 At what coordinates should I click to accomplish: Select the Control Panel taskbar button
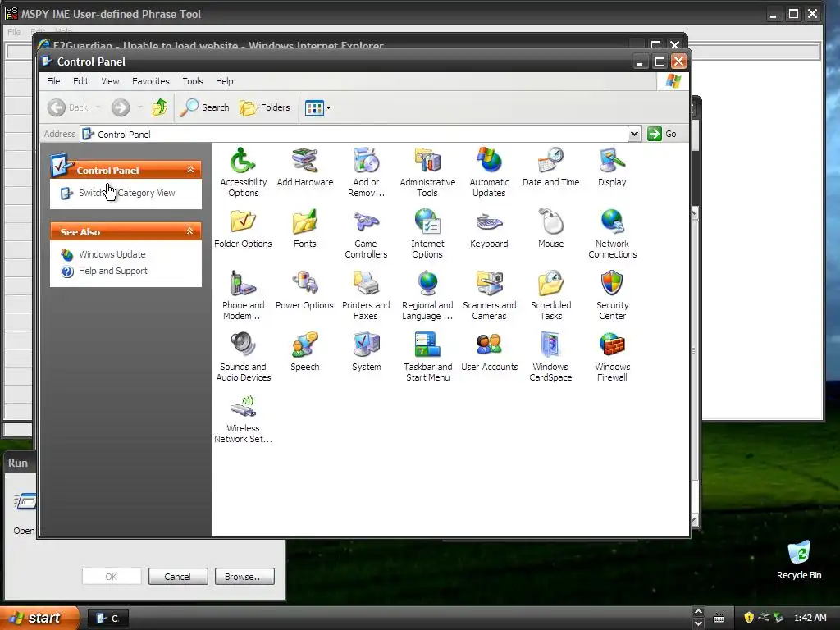pos(107,619)
